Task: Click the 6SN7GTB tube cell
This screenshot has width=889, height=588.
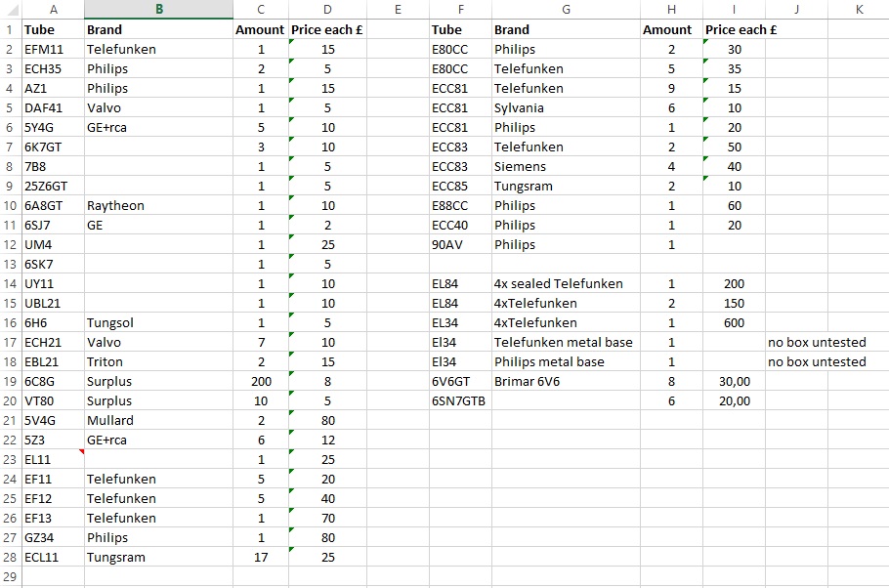Action: [460, 400]
